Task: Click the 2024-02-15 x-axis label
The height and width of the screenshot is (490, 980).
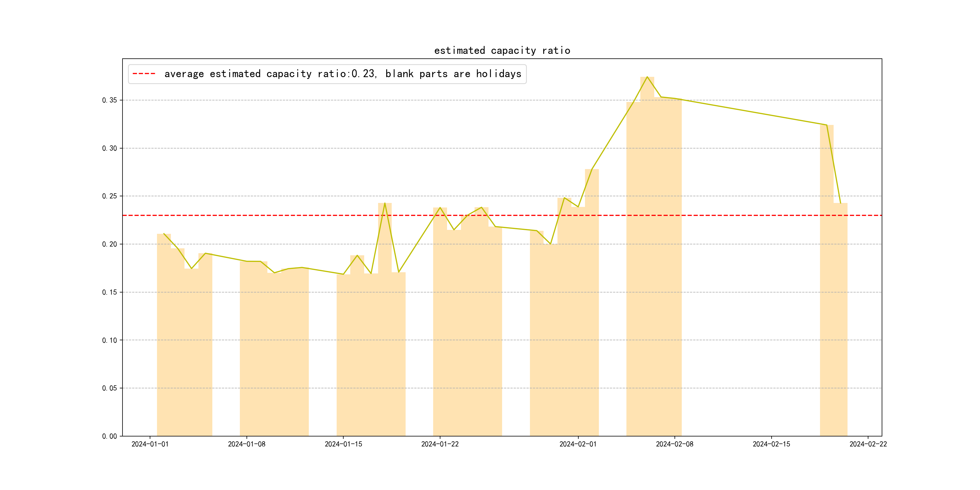Action: tap(771, 444)
